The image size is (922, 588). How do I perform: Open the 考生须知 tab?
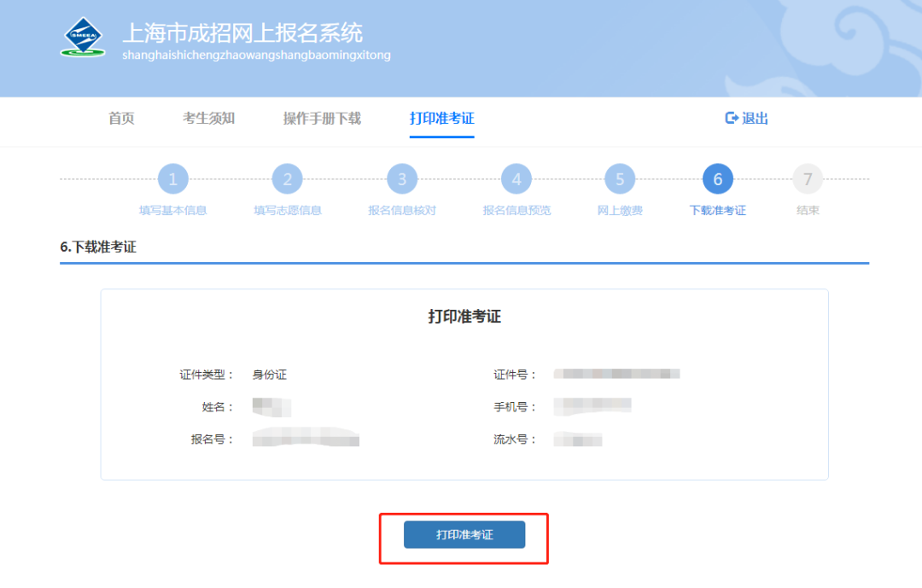[x=208, y=119]
